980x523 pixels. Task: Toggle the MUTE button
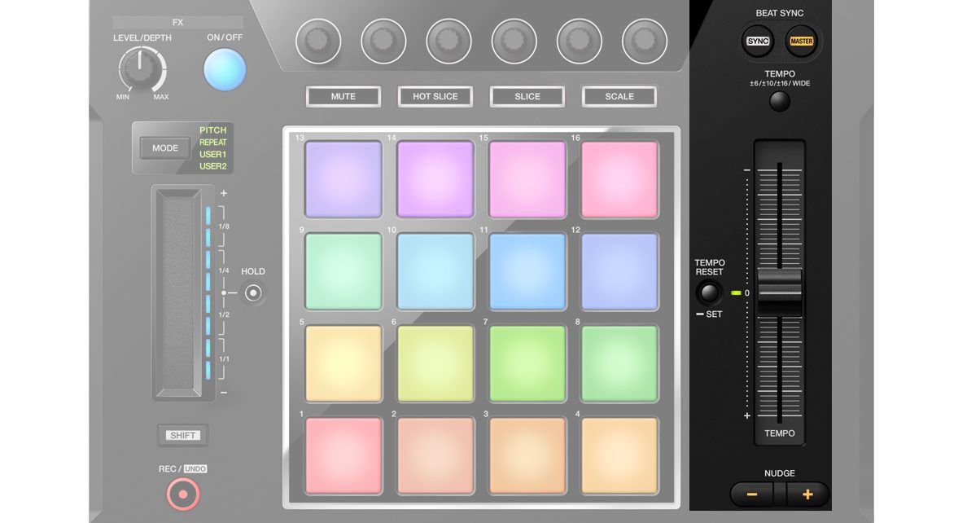[343, 96]
